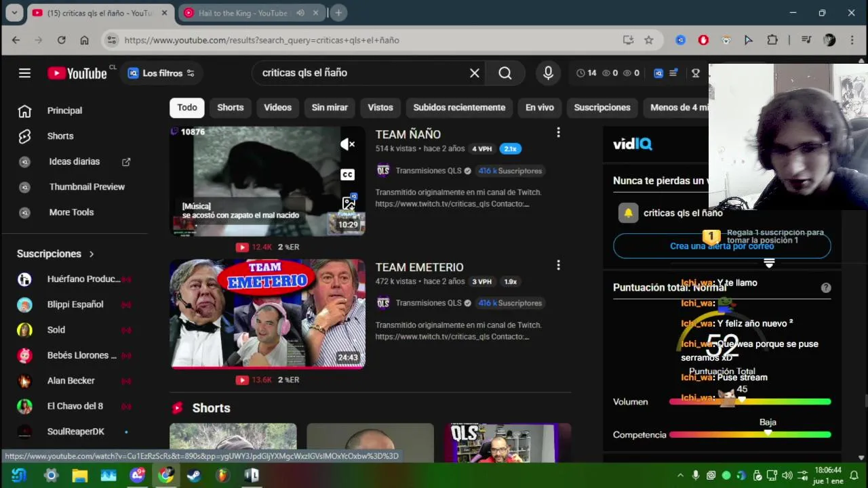Open Steam from the taskbar

(194, 476)
